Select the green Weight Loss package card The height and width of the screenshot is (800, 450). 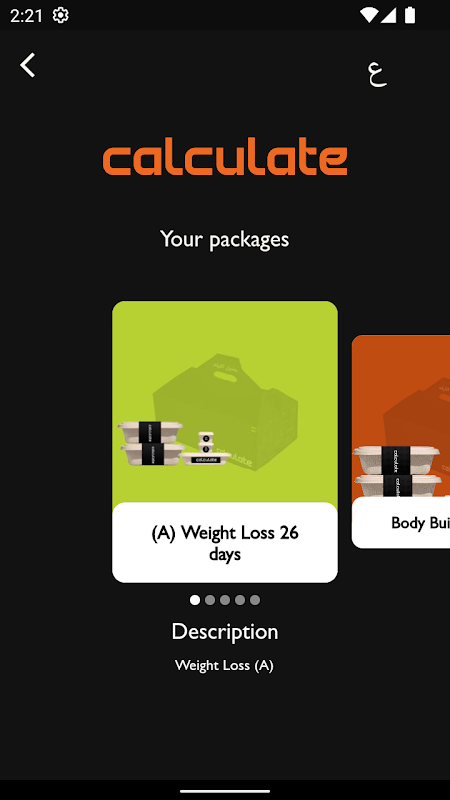(225, 442)
